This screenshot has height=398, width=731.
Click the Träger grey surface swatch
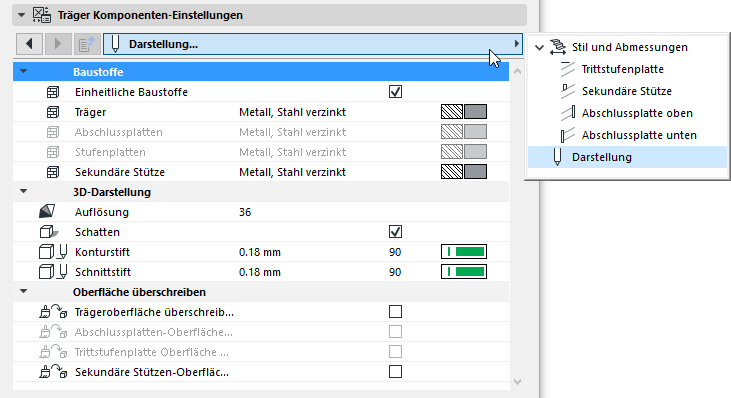click(x=475, y=112)
